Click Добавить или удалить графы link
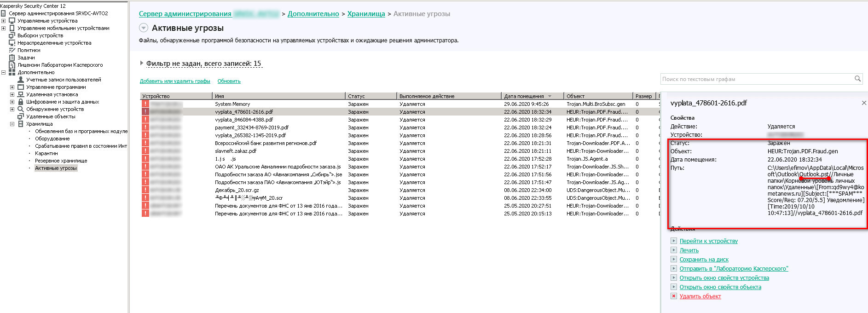 tap(175, 81)
